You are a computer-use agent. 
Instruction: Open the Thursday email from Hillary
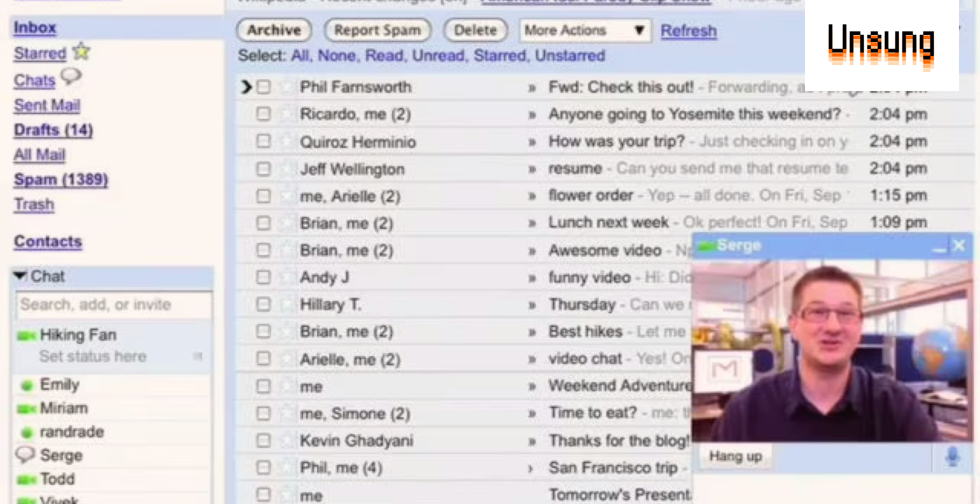[x=582, y=304]
